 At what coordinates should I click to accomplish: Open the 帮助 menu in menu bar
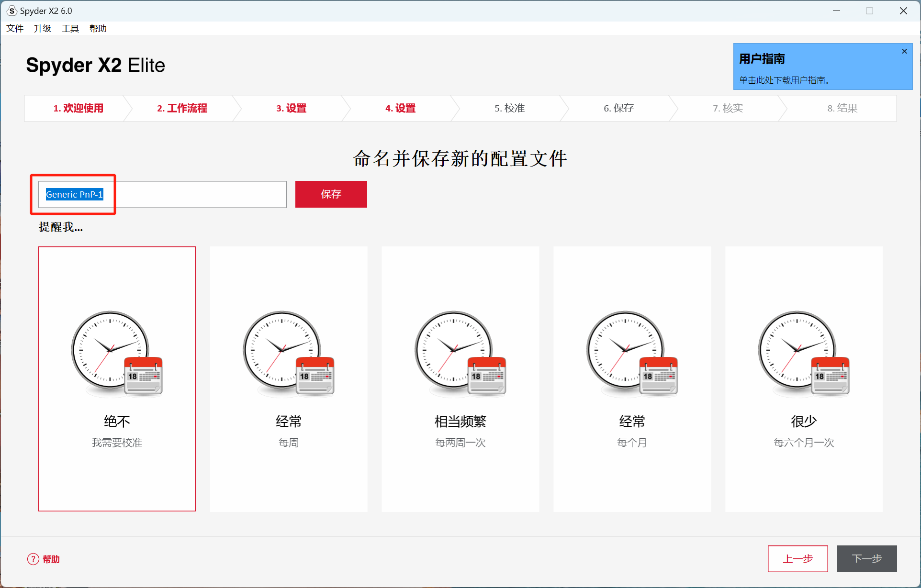pos(98,28)
